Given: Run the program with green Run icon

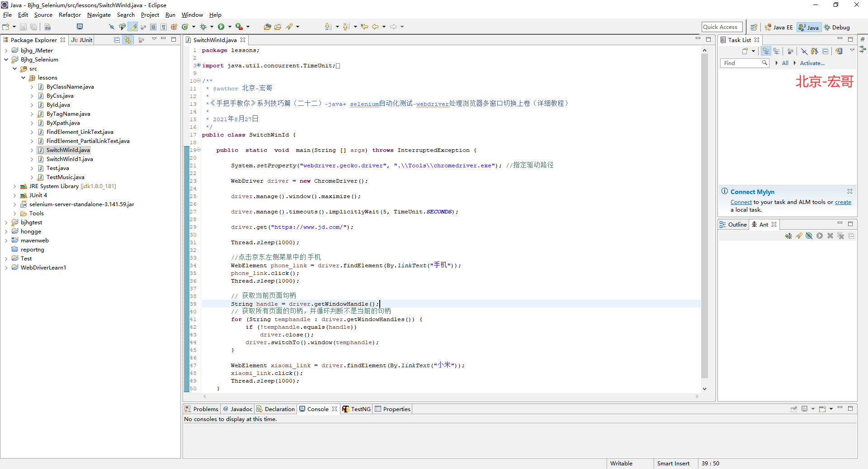Looking at the screenshot, I should (x=221, y=27).
